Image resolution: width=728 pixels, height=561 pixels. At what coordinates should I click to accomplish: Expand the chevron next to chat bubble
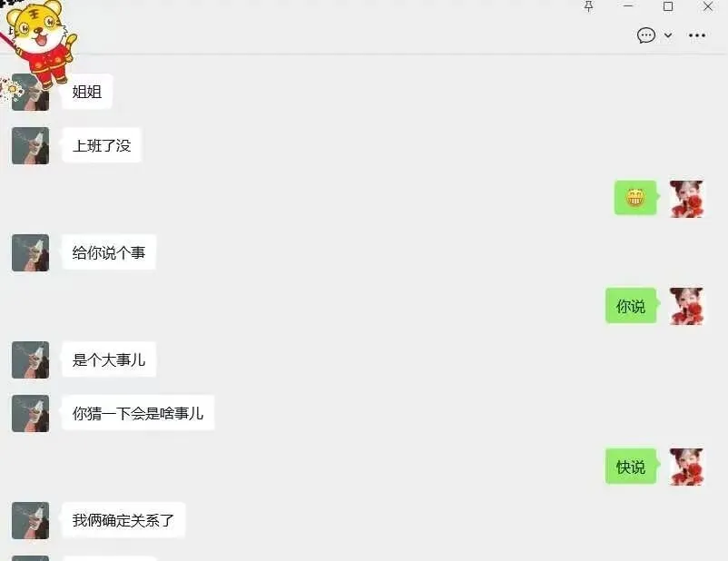click(x=668, y=35)
